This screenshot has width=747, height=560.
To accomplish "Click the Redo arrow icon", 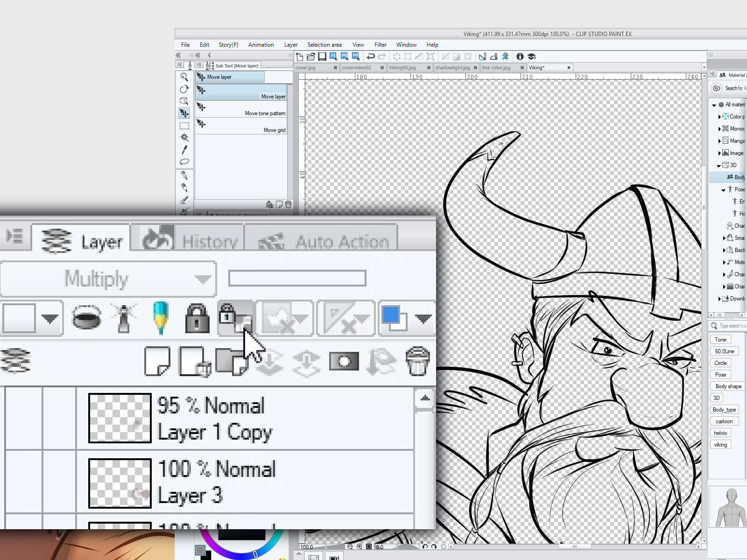I will 382,56.
